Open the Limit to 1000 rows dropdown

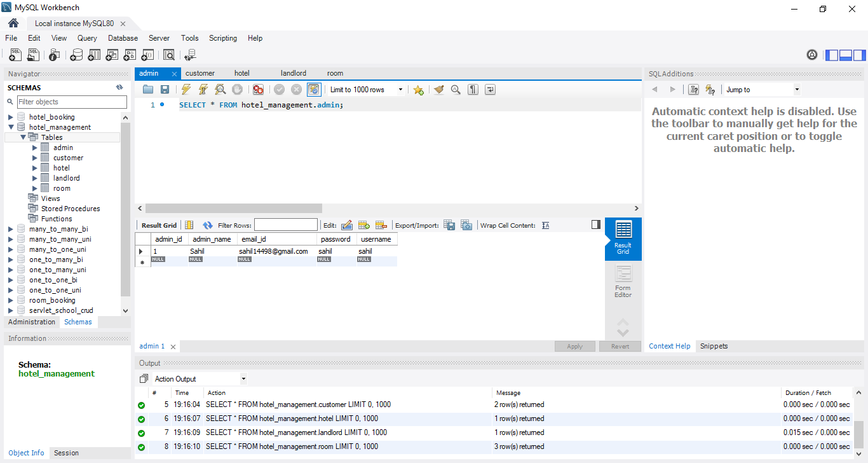(367, 90)
